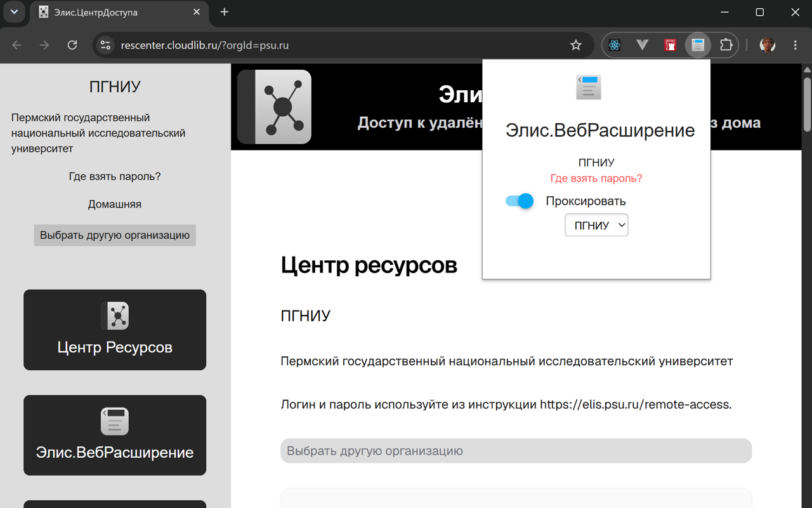Bookmark this page with the star icon
The height and width of the screenshot is (508, 812).
tap(575, 45)
